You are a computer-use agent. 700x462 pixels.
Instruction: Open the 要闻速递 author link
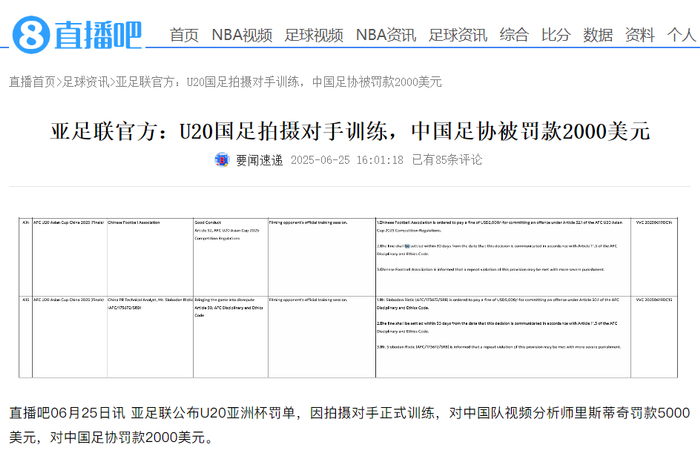(259, 160)
